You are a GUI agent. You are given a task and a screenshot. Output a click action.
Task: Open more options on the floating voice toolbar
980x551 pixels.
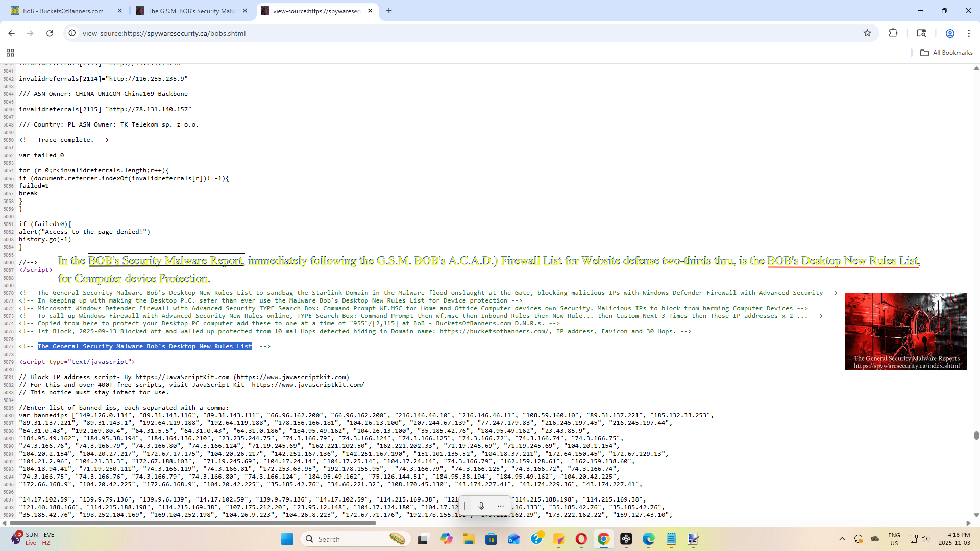501,506
